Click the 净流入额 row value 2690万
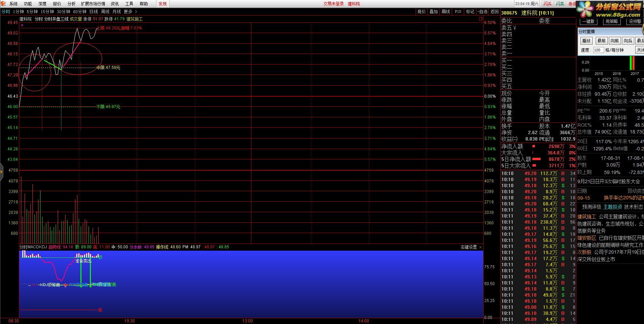Viewport: 644px width, 324px height. tap(556, 146)
